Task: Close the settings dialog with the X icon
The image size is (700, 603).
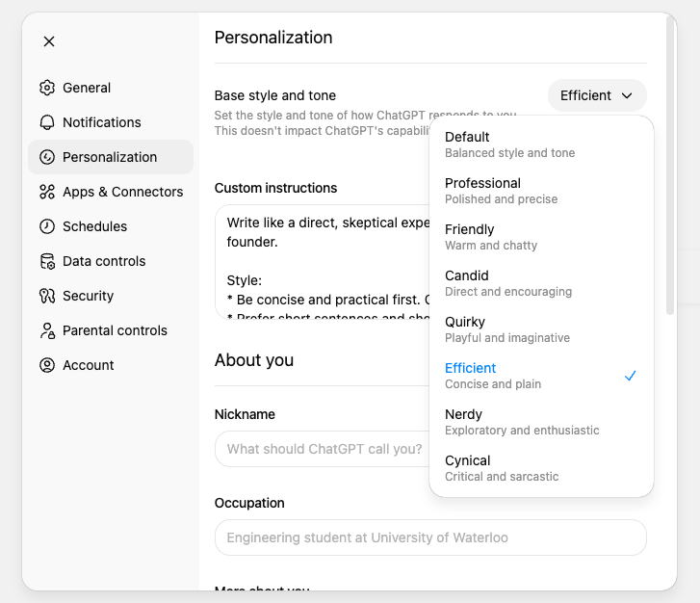Action: [49, 41]
